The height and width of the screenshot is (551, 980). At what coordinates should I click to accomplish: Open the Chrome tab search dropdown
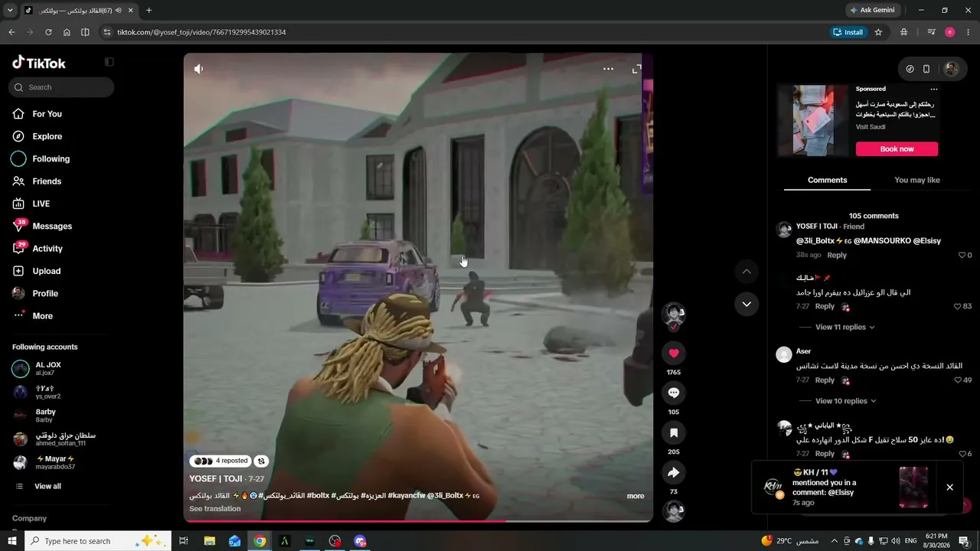10,10
